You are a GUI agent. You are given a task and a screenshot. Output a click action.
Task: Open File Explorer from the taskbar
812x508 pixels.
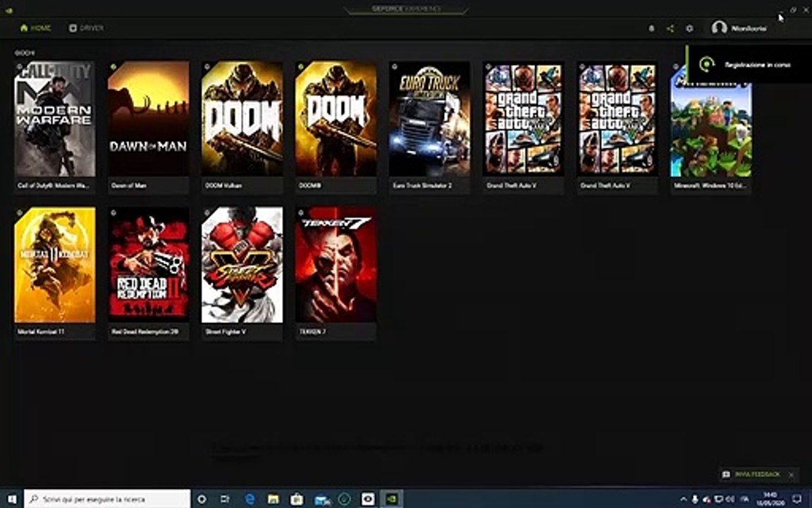point(273,499)
